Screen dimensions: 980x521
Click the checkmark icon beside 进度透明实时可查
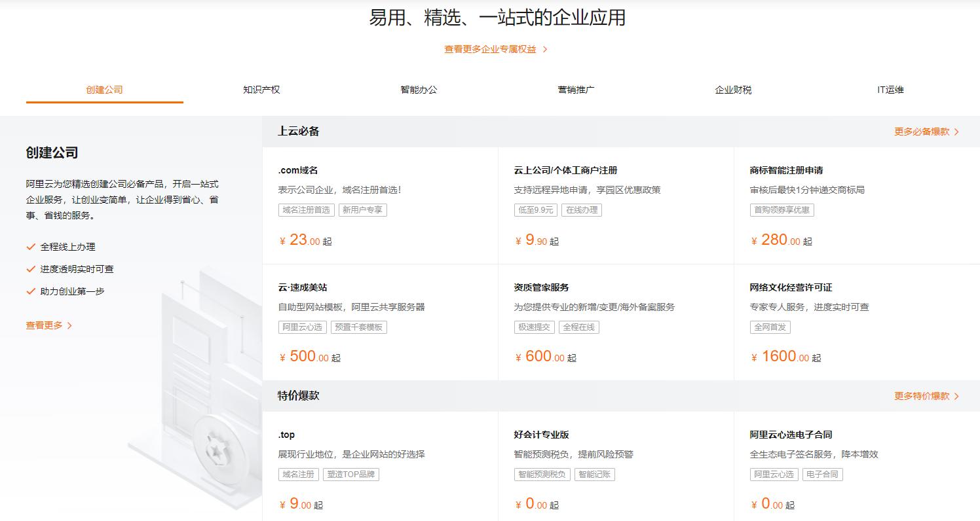point(31,269)
